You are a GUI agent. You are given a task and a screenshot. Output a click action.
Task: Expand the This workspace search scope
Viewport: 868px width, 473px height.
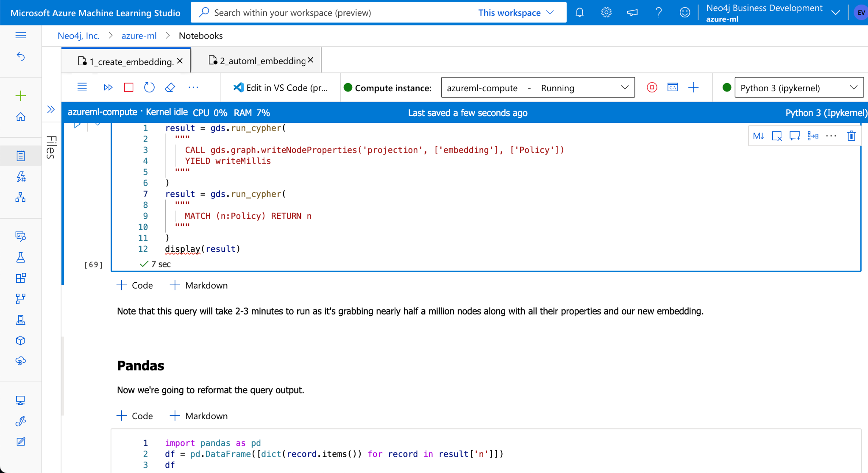pos(516,13)
